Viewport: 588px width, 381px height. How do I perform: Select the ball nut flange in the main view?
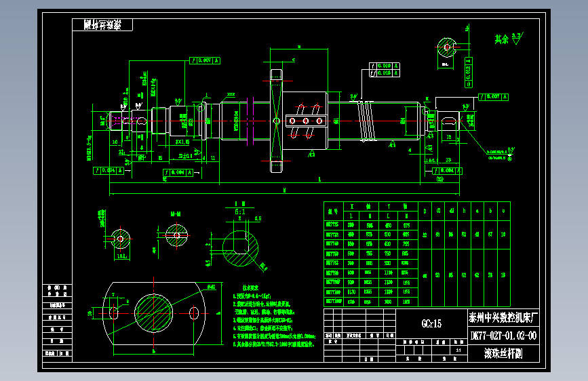tap(277, 121)
